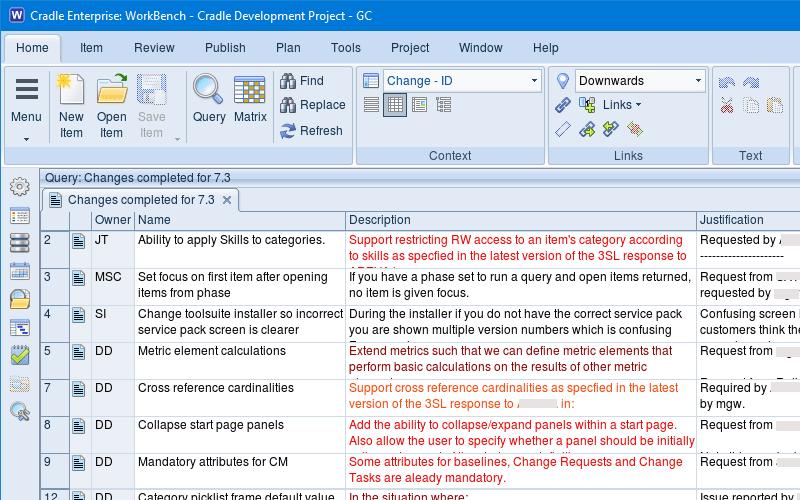800x500 pixels.
Task: Click the Find button
Action: [302, 81]
